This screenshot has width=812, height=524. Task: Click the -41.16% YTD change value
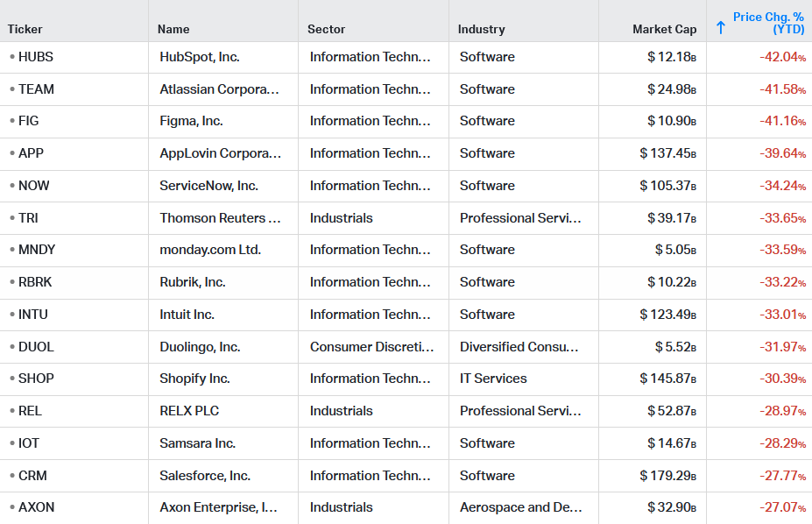[782, 121]
